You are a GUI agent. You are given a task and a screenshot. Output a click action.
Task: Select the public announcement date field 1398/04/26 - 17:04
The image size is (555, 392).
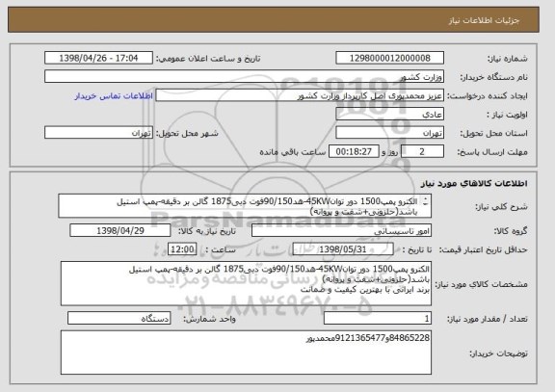[98, 58]
